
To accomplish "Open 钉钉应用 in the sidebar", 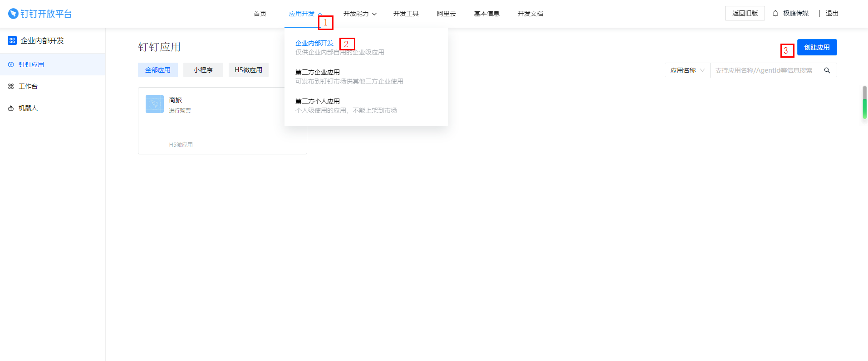I will pyautogui.click(x=53, y=64).
